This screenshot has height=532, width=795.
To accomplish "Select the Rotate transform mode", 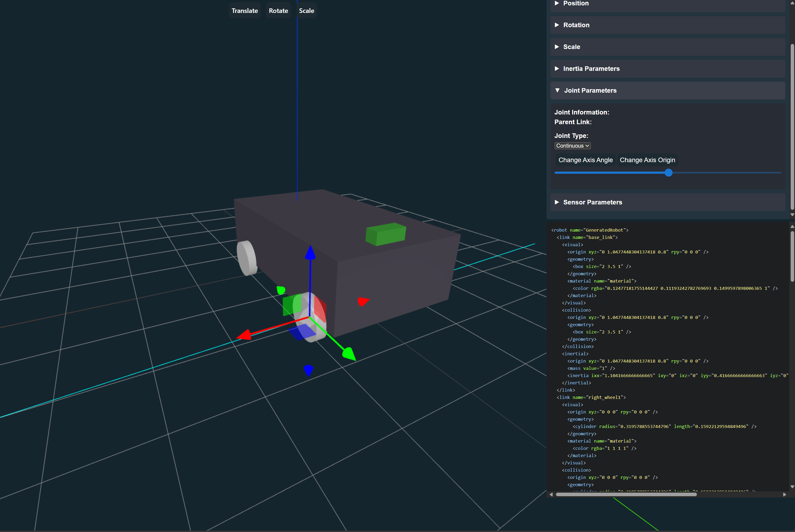I will (278, 11).
